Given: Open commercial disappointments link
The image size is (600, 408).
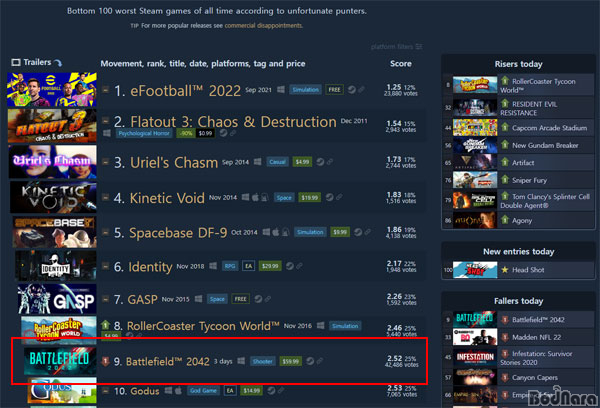Looking at the screenshot, I should tap(264, 26).
